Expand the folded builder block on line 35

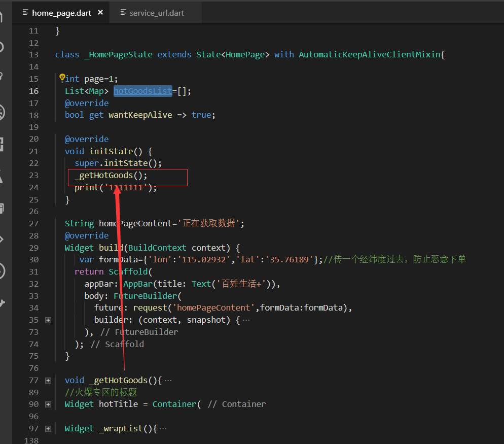coord(48,320)
